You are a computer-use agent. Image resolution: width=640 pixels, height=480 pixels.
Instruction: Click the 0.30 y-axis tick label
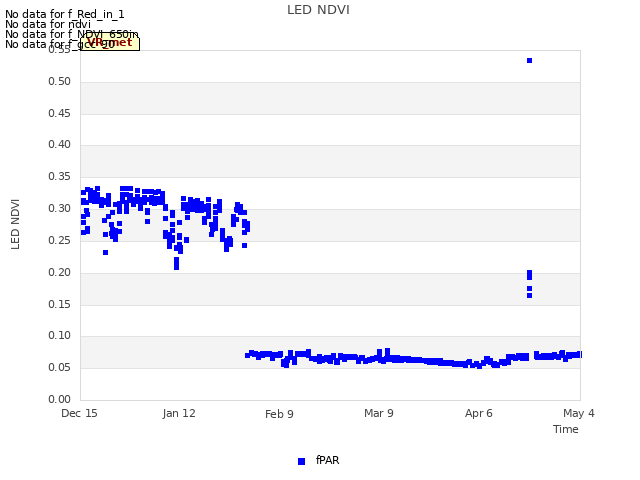click(x=60, y=209)
